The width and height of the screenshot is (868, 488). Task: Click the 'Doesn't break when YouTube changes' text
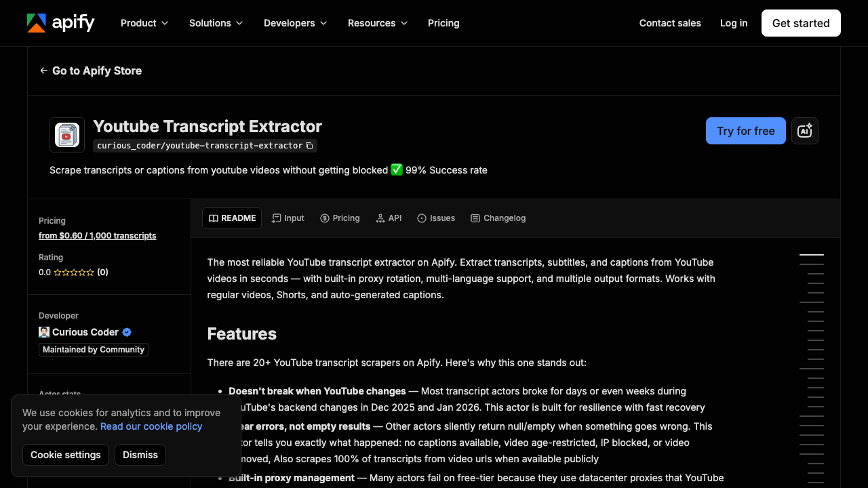tap(317, 391)
